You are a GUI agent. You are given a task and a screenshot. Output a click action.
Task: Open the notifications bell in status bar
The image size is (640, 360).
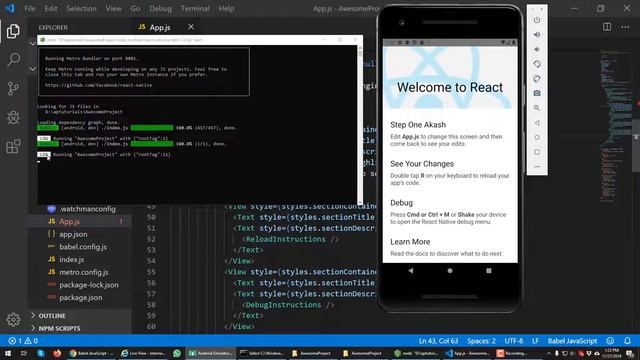click(627, 340)
